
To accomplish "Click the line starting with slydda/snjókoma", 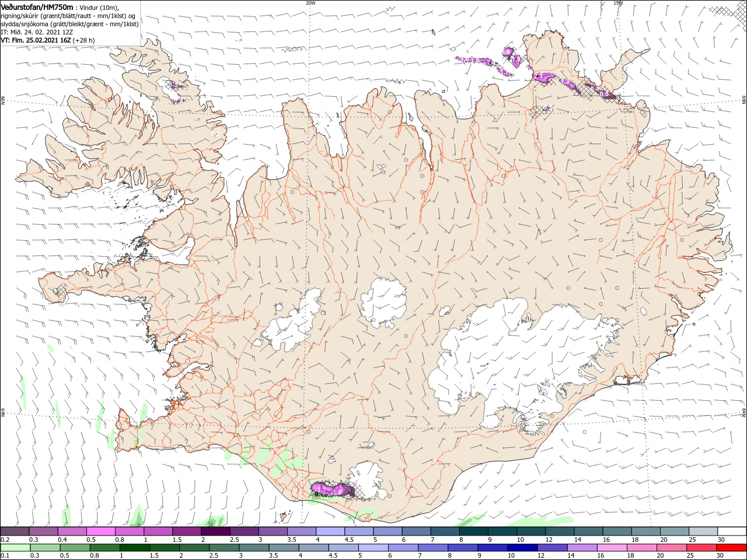I will (x=69, y=24).
